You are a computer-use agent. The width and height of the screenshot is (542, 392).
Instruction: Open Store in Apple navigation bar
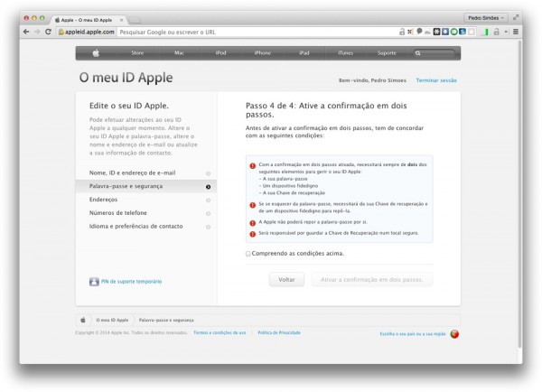137,53
